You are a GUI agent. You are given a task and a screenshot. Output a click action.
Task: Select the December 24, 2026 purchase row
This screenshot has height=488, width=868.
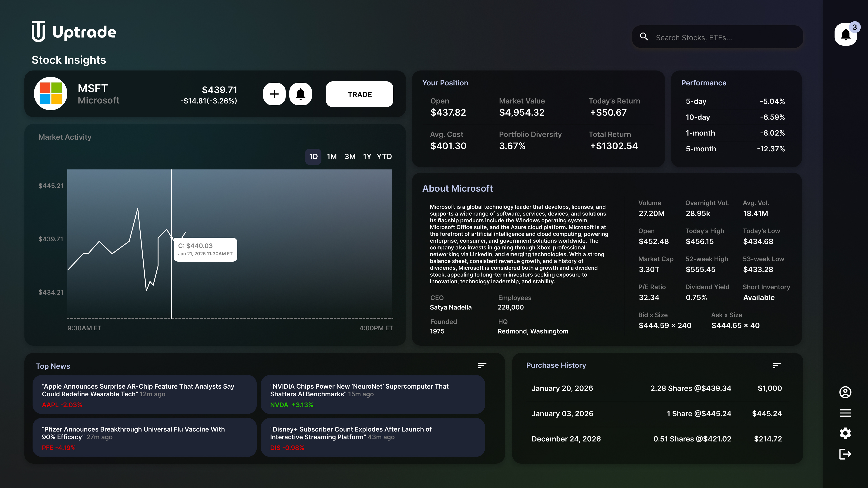[x=657, y=439]
